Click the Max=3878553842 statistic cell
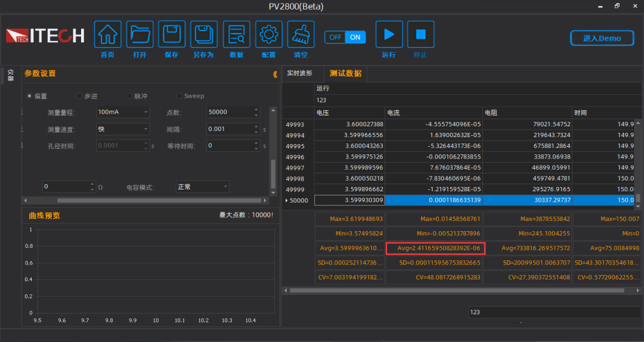Image resolution: width=644 pixels, height=342 pixels. click(x=527, y=219)
